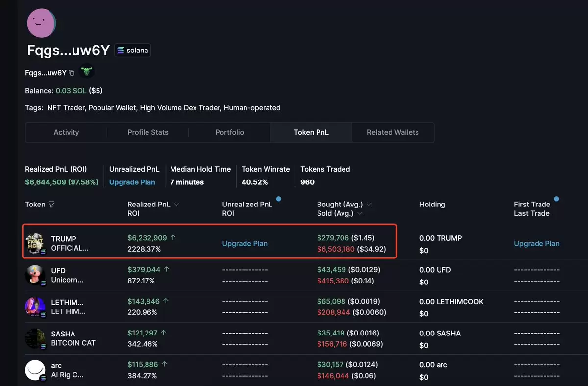Screen dimensions: 588x386
Task: Open the Profile Stats tab
Action: [148, 132]
